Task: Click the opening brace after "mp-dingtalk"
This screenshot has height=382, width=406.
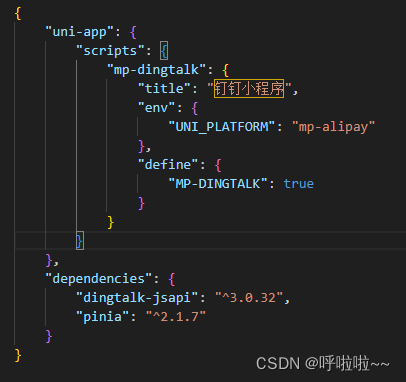Action: [x=225, y=70]
